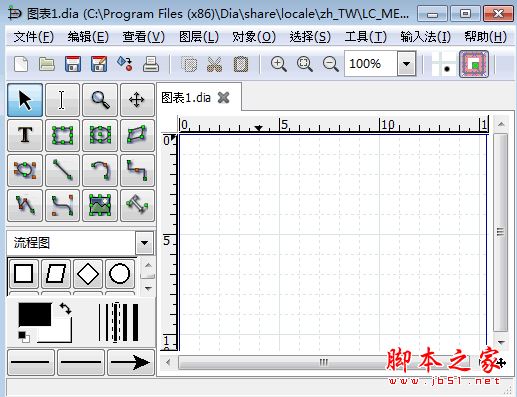Select the Line tool
The height and width of the screenshot is (397, 517).
point(62,170)
